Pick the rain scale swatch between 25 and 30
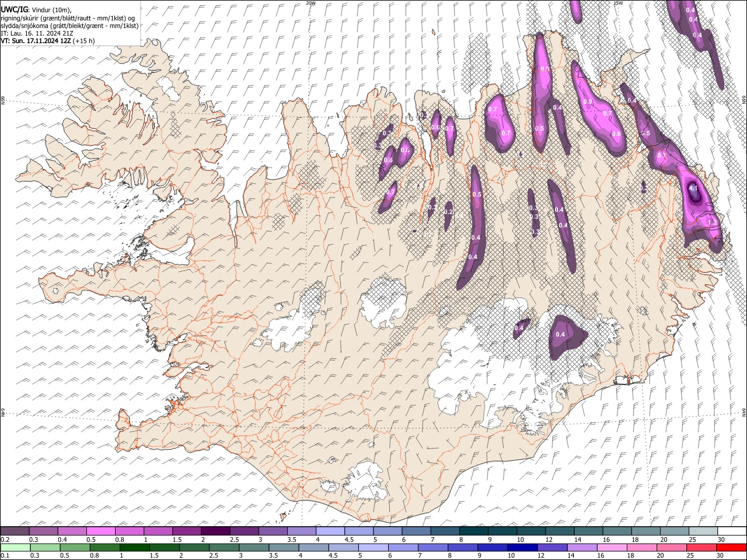 700,547
